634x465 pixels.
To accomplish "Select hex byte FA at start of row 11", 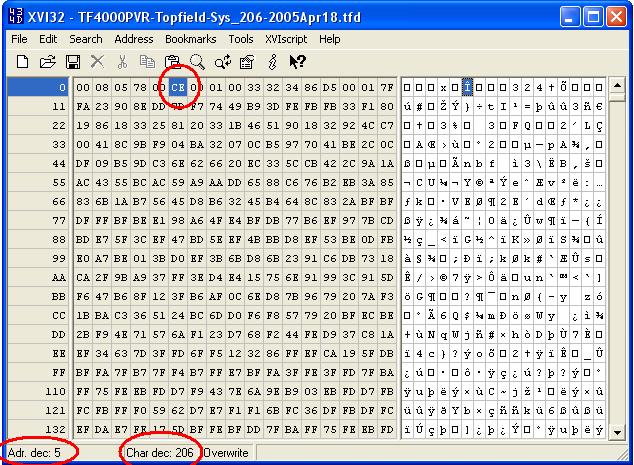I will point(83,107).
